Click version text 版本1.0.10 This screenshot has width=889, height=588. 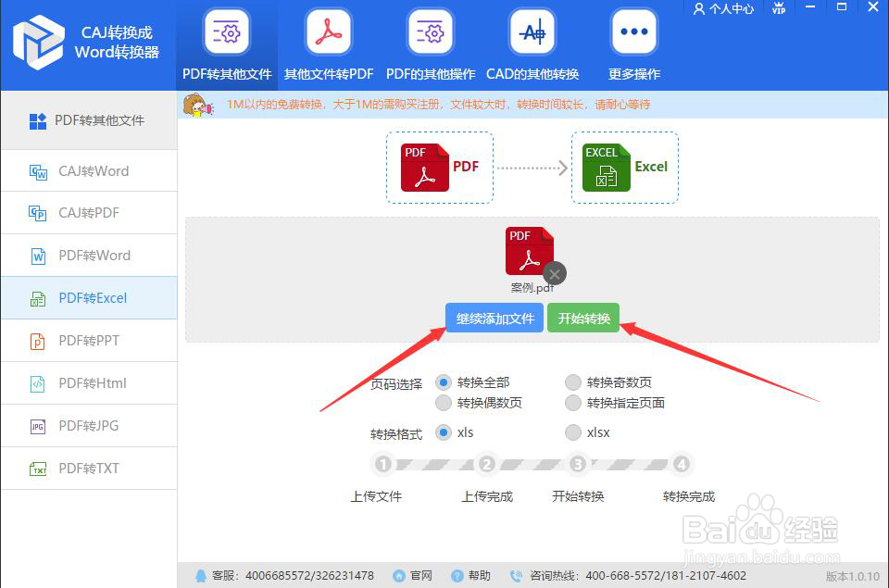852,576
